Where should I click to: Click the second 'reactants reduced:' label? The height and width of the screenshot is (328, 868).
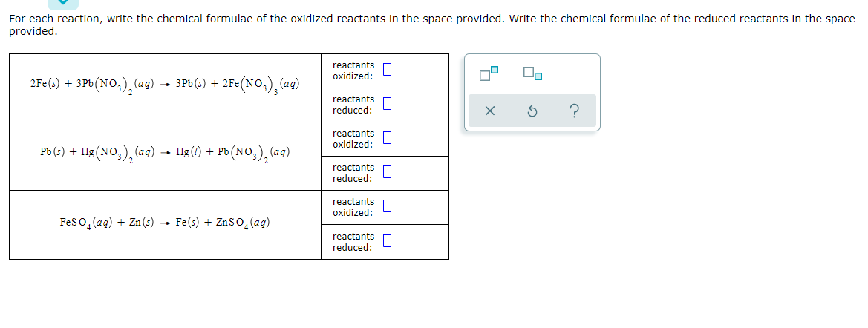pyautogui.click(x=353, y=173)
